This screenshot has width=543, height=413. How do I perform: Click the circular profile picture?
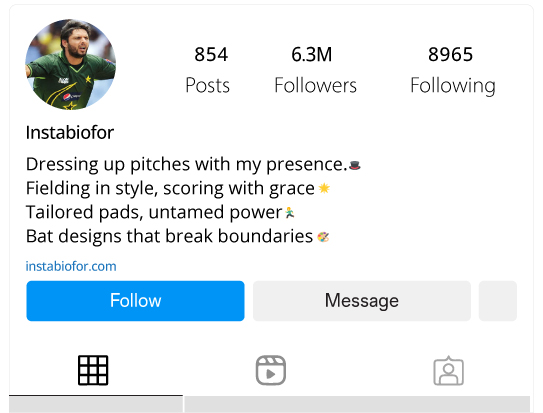pyautogui.click(x=71, y=64)
